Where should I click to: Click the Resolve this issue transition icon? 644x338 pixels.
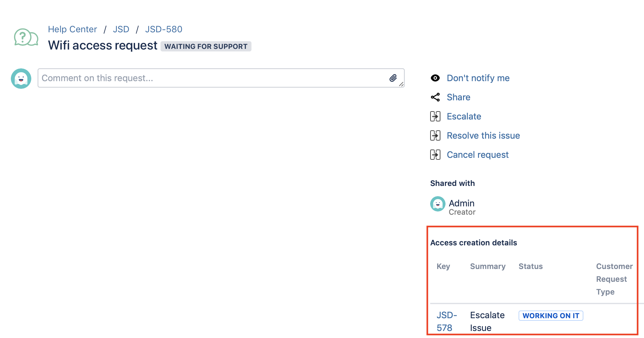click(x=435, y=135)
